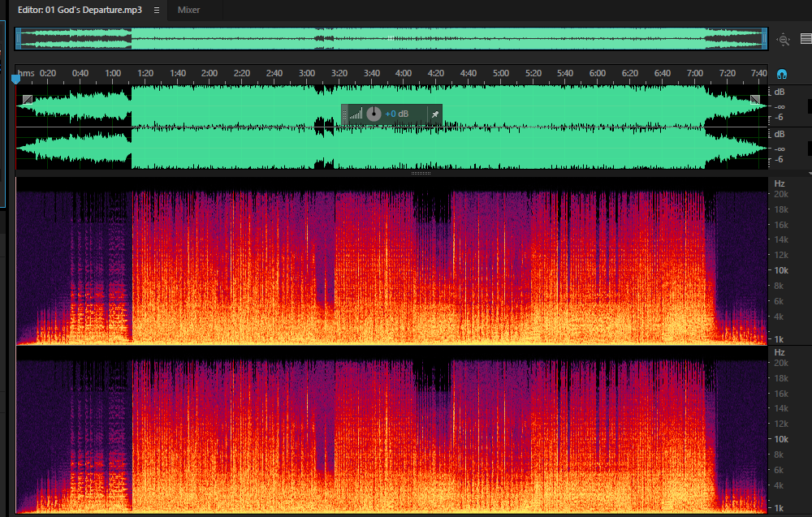
Task: Click the left channel spectral scale Hz label
Action: point(780,183)
